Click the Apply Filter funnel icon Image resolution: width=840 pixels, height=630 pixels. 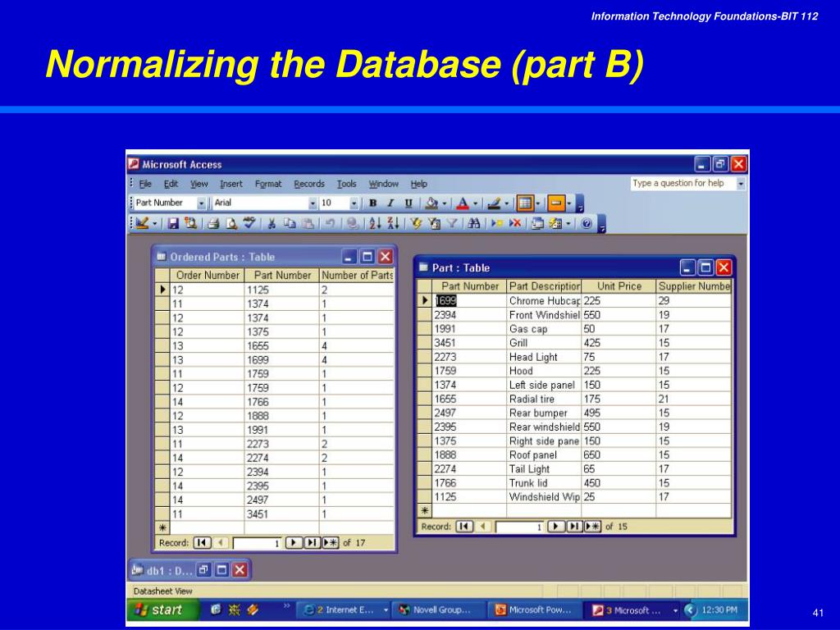pos(452,223)
